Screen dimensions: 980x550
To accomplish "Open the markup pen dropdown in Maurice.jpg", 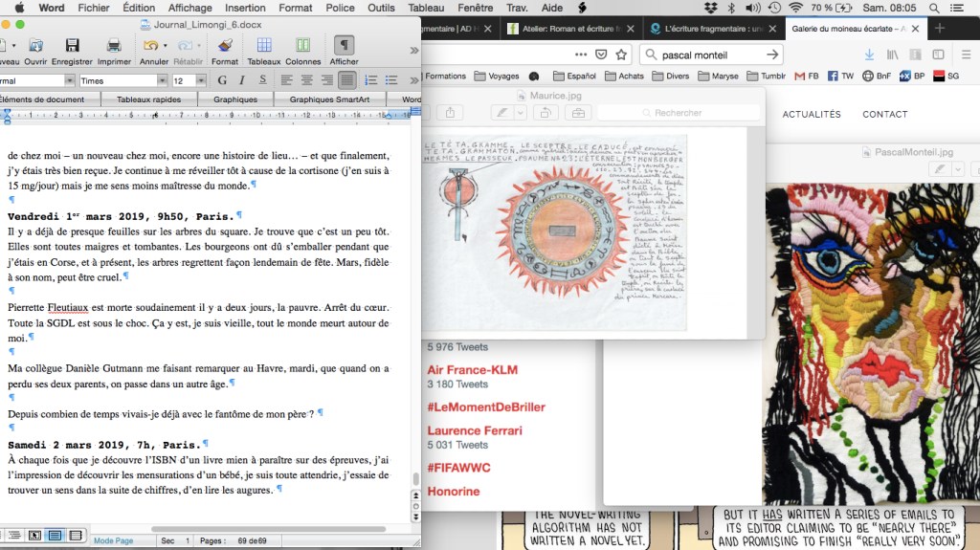I will pos(522,113).
